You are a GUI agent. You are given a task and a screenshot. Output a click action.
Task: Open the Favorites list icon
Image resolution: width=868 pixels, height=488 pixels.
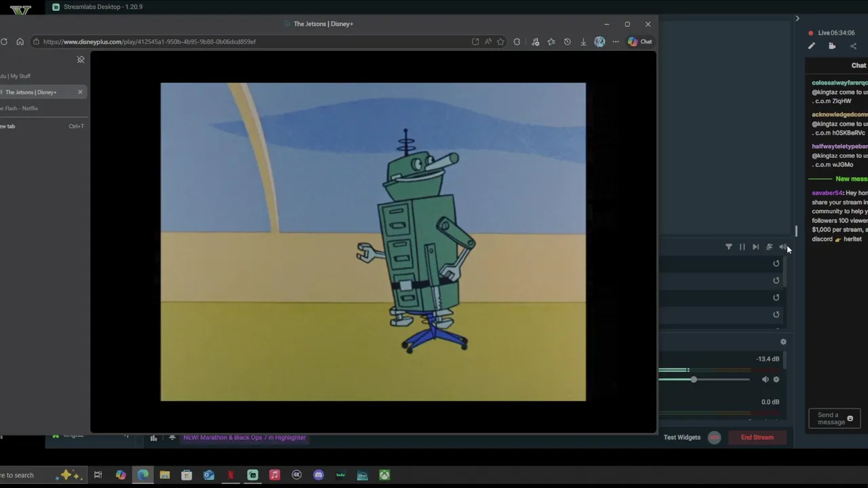coord(551,41)
